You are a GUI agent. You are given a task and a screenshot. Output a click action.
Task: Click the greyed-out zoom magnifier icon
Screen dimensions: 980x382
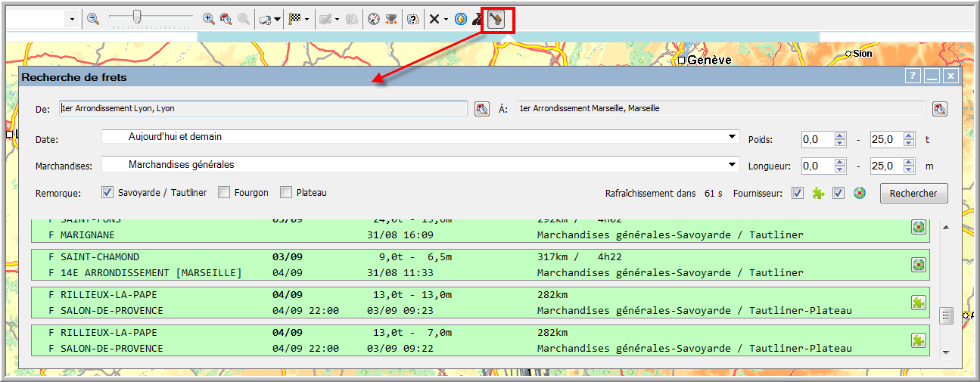click(243, 19)
